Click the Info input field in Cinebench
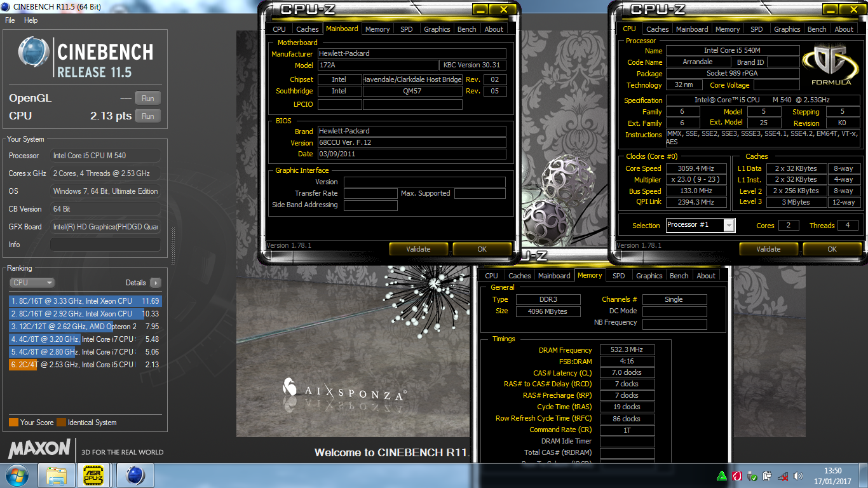 [x=105, y=245]
